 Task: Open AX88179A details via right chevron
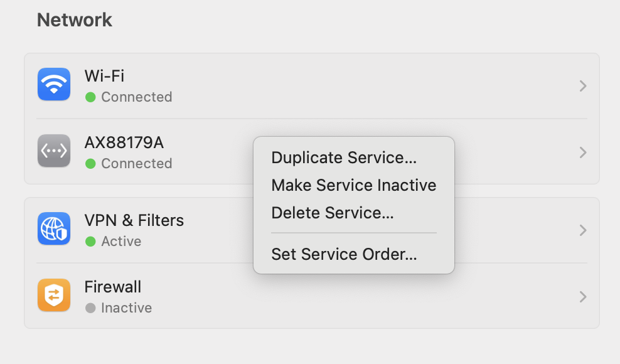pos(583,153)
